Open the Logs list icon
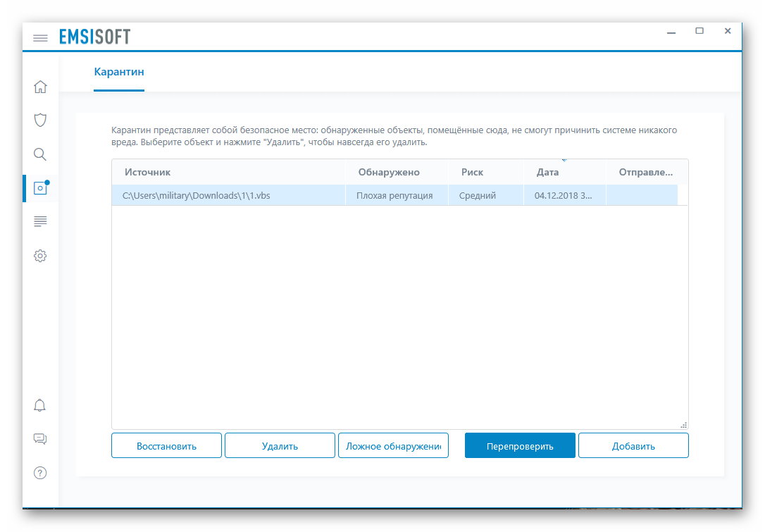 40,221
